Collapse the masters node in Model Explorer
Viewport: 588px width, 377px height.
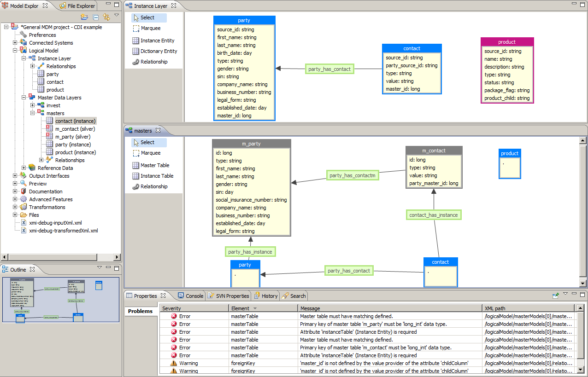(x=32, y=113)
